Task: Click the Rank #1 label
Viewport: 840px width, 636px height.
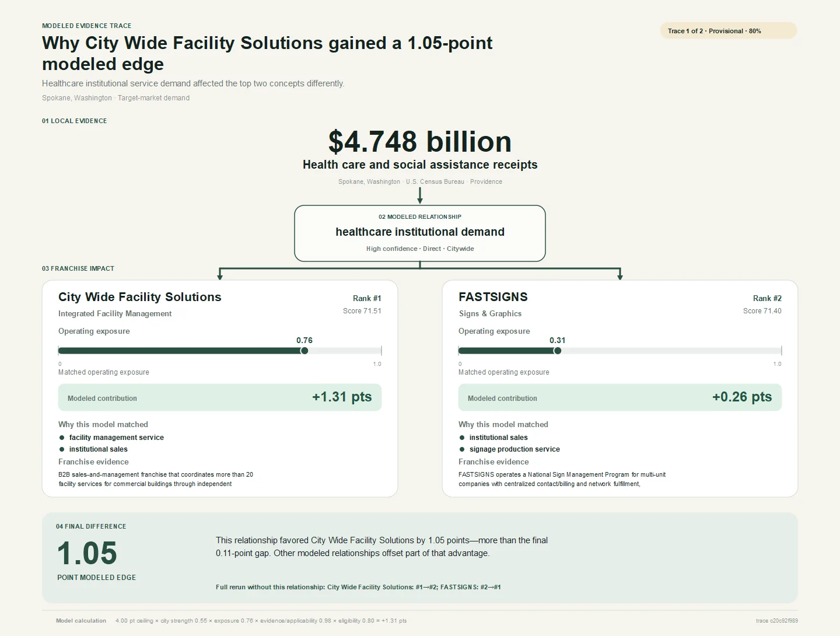Action: coord(367,298)
